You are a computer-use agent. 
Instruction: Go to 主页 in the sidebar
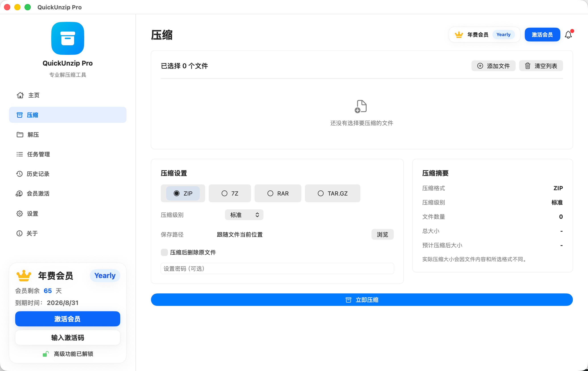tap(68, 95)
